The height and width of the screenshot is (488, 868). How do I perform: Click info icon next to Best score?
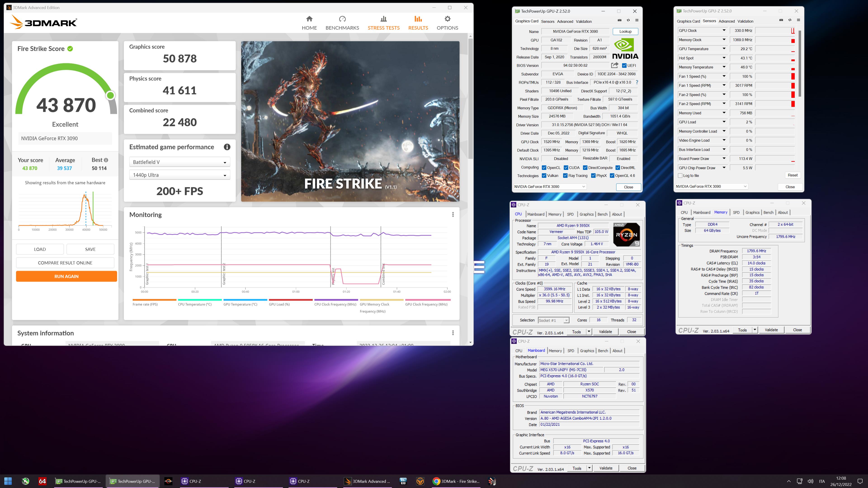pos(106,160)
